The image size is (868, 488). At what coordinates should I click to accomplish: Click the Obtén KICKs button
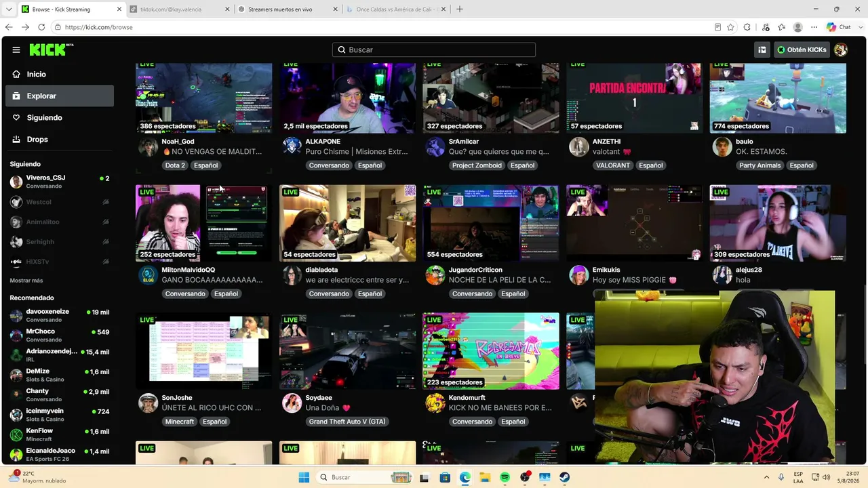point(802,49)
